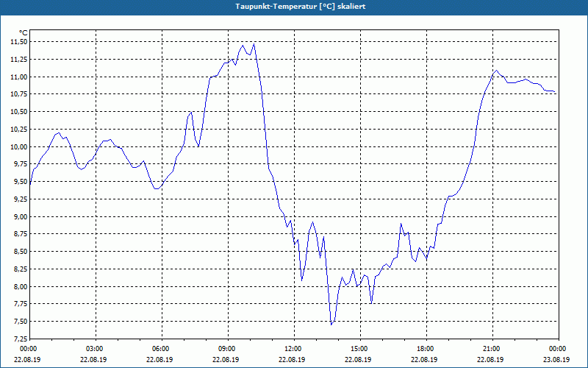
Task: Click the 10,25 y-axis label
Action: tap(19, 130)
